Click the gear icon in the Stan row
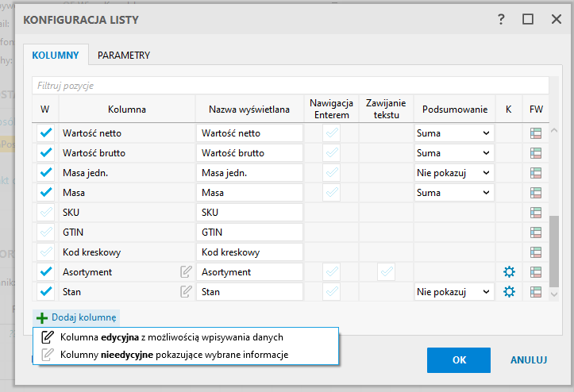The image size is (574, 392). (x=509, y=292)
